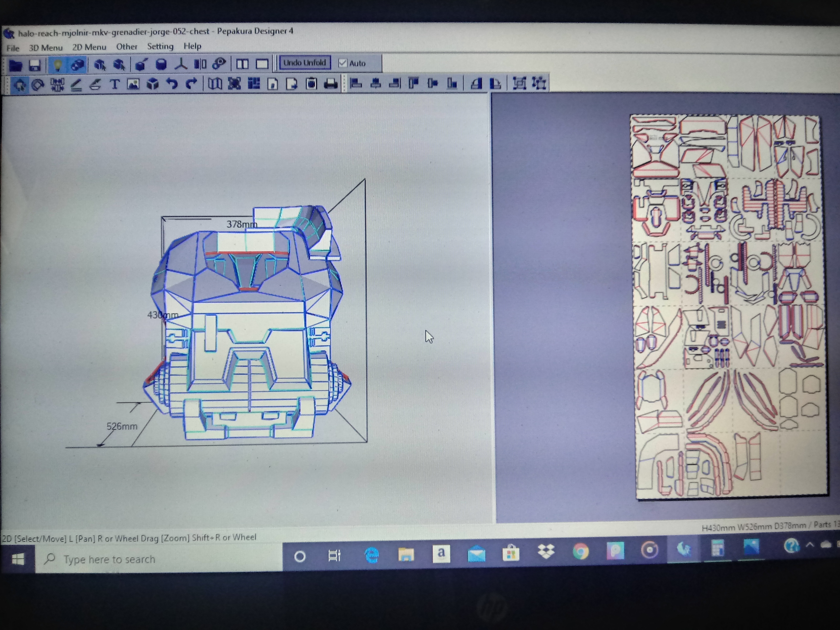840x630 pixels.
Task: Open a file with the folder icon
Action: click(x=15, y=65)
